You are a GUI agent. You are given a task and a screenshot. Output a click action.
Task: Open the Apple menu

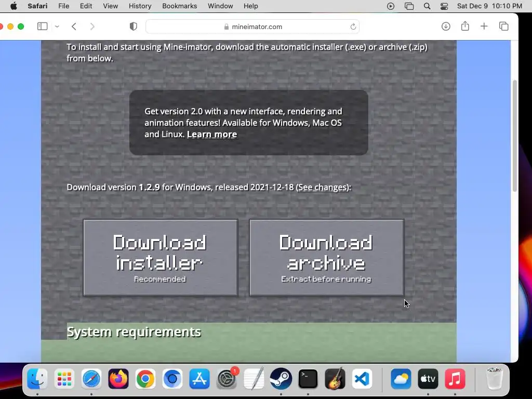tap(14, 6)
